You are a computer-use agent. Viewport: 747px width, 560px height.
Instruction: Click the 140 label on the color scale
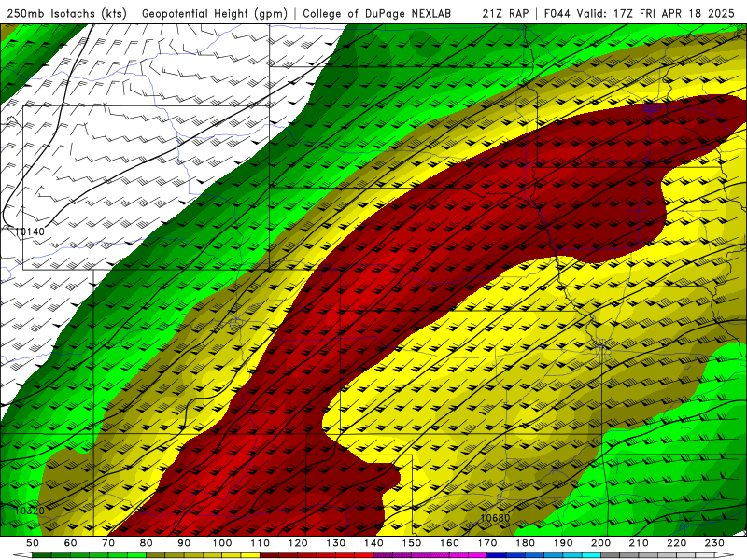click(373, 543)
